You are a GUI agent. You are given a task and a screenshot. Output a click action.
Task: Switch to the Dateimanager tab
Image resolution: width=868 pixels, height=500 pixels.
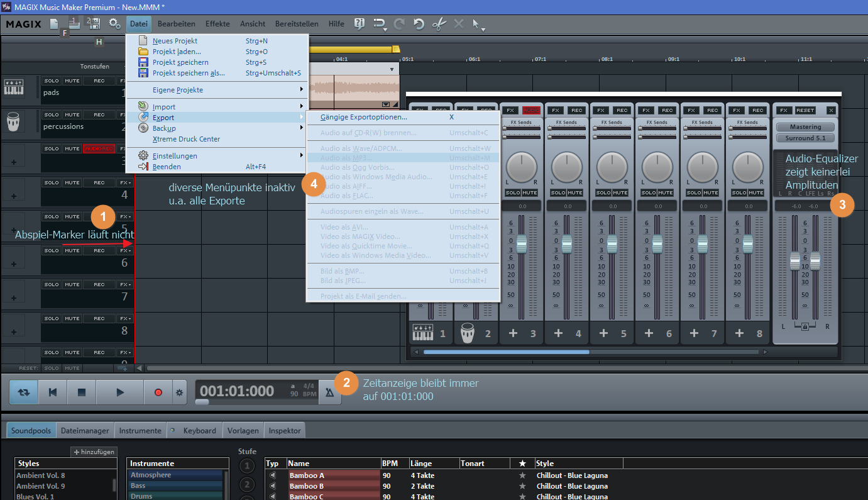point(85,431)
